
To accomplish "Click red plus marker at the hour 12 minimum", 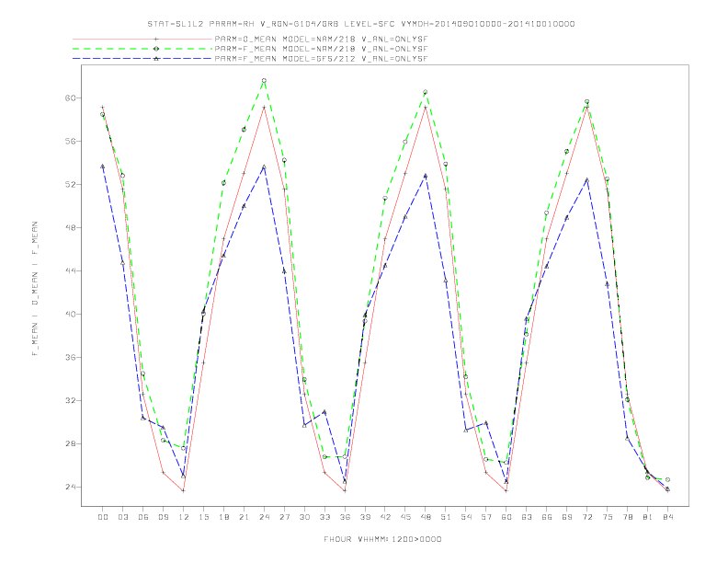I will [184, 490].
